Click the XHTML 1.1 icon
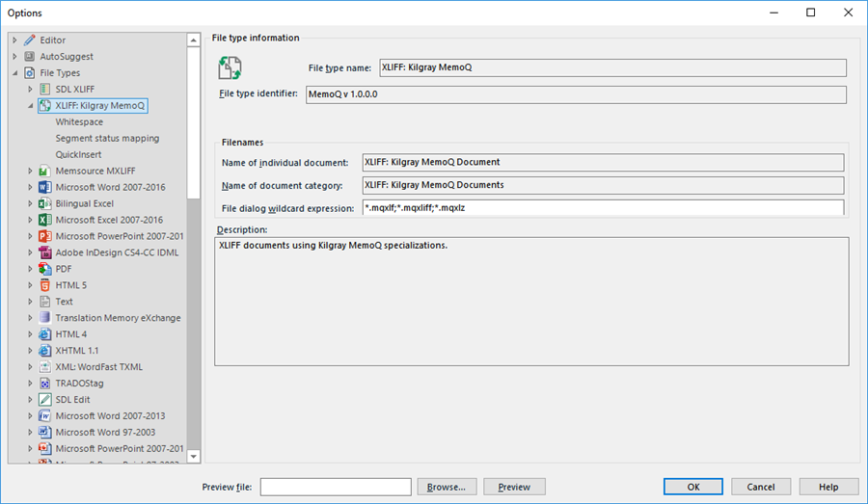The image size is (868, 504). point(44,350)
